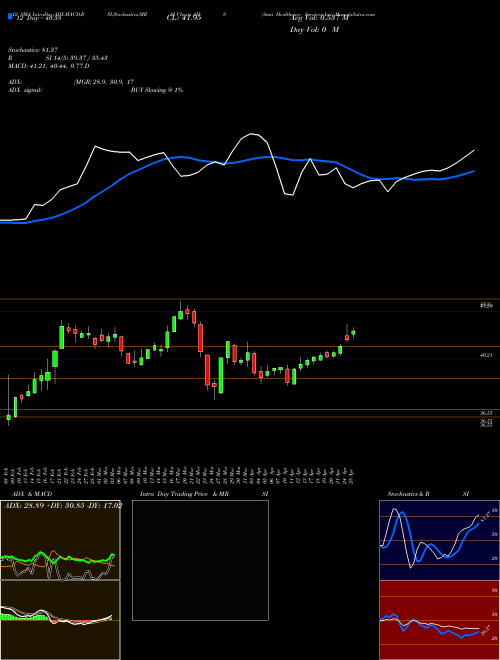Click the blue 12 Day legend square
This screenshot has height=660, width=500.
pos(10,16)
